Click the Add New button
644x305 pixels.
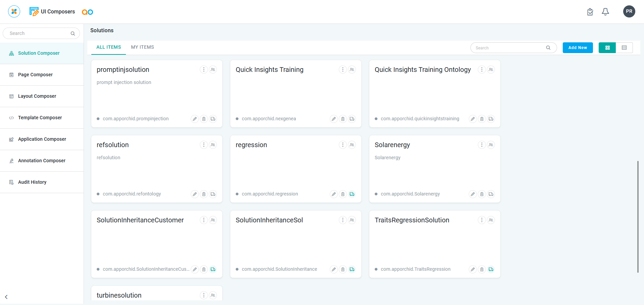(578, 48)
